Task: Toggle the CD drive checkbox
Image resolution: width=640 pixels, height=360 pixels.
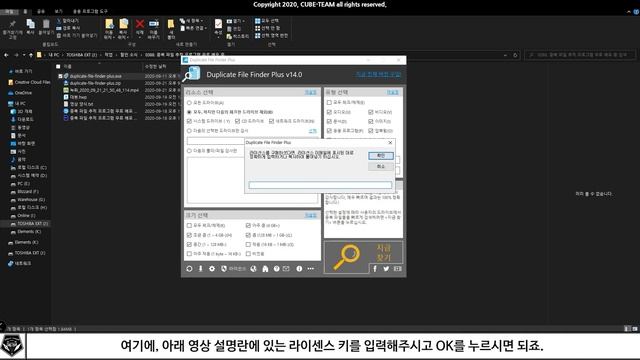Action: coord(238,121)
